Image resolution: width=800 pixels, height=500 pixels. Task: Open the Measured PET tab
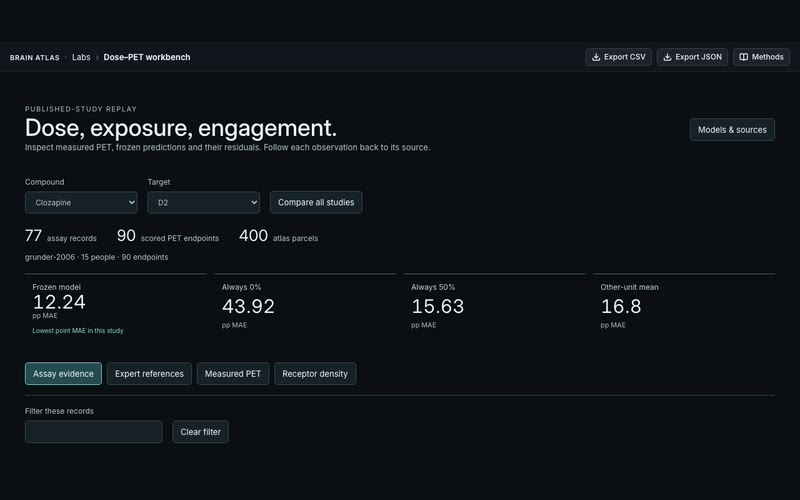[x=233, y=373]
